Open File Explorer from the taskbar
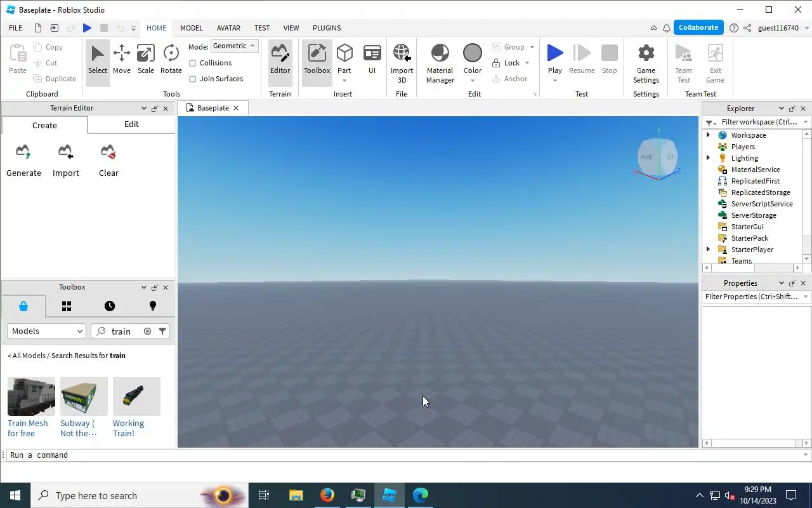This screenshot has height=508, width=812. pyautogui.click(x=296, y=495)
